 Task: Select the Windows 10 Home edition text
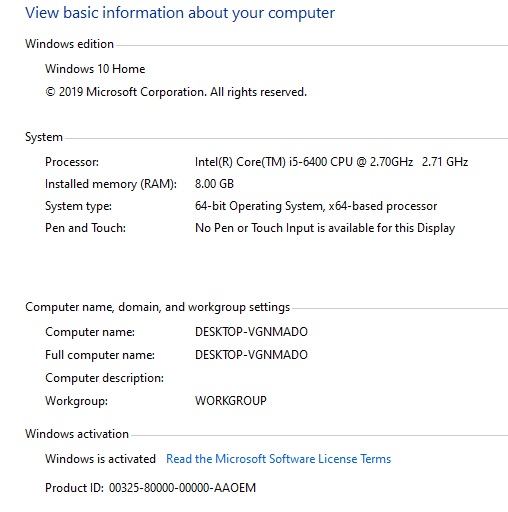(x=95, y=69)
